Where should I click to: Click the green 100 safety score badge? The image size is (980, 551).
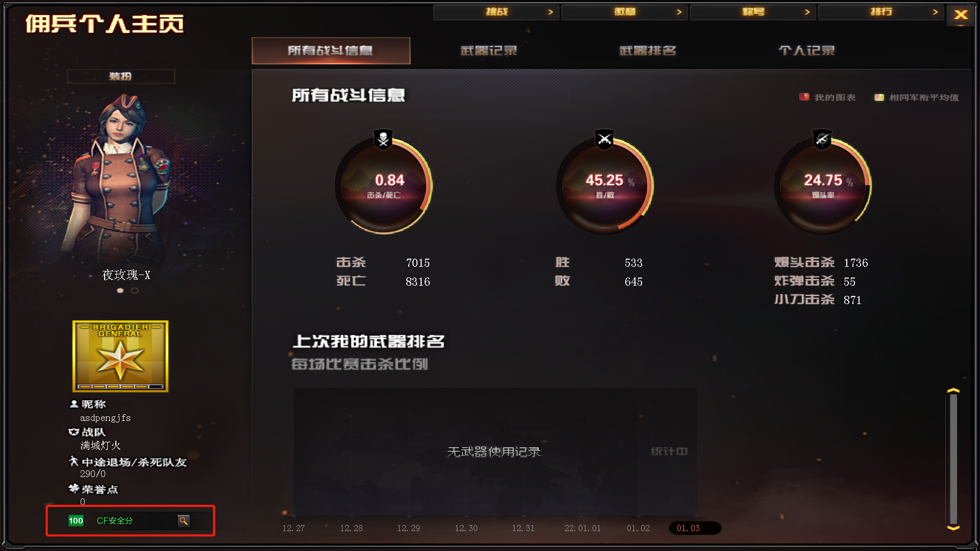pyautogui.click(x=76, y=521)
